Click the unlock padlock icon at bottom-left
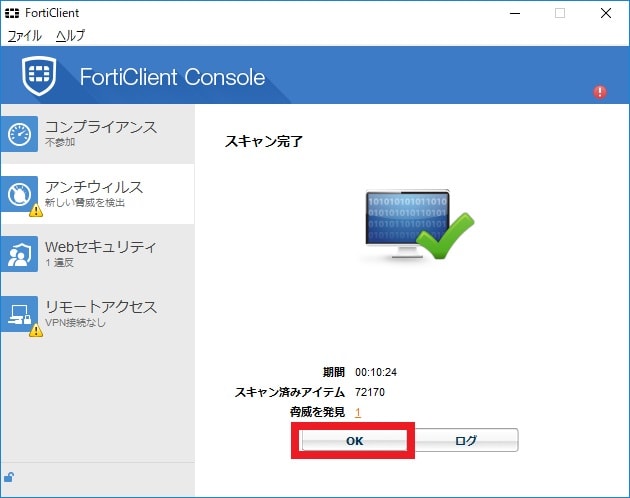 pyautogui.click(x=9, y=477)
